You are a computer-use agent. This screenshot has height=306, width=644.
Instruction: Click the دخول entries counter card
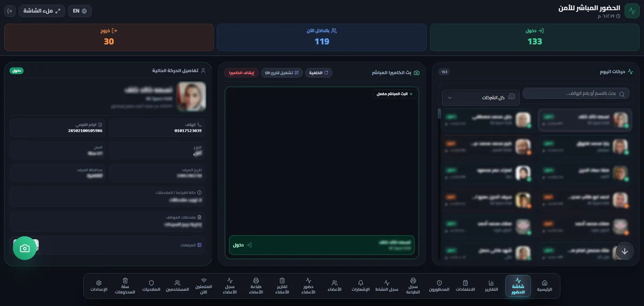point(534,37)
